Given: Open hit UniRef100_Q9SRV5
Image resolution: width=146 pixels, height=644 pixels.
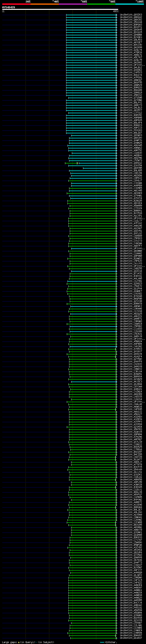Looking at the screenshot, I should pyautogui.click(x=131, y=30).
